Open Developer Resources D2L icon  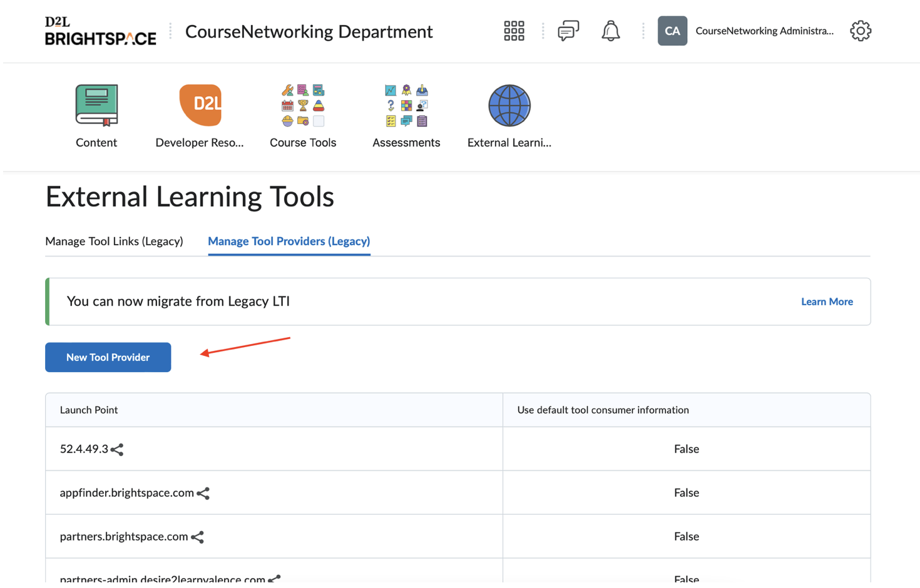coord(200,105)
